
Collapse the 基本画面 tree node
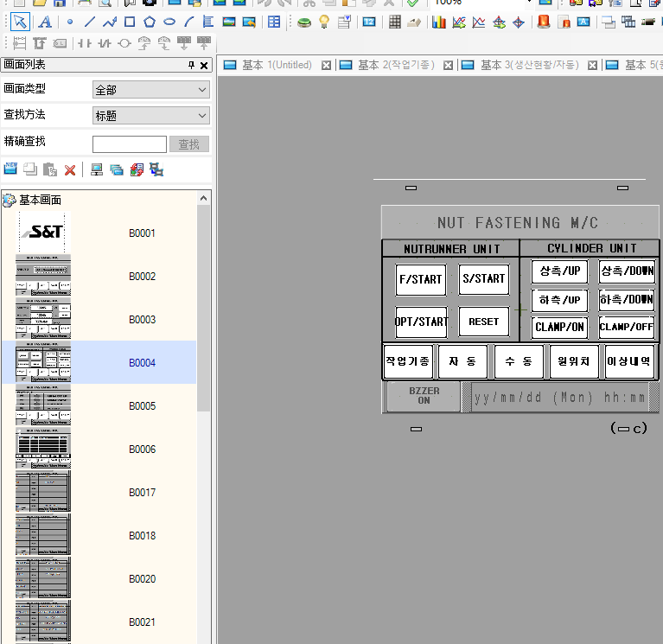pos(9,200)
